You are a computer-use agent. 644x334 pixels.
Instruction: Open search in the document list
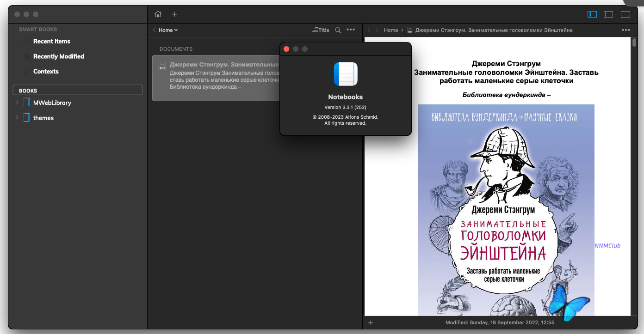(338, 30)
